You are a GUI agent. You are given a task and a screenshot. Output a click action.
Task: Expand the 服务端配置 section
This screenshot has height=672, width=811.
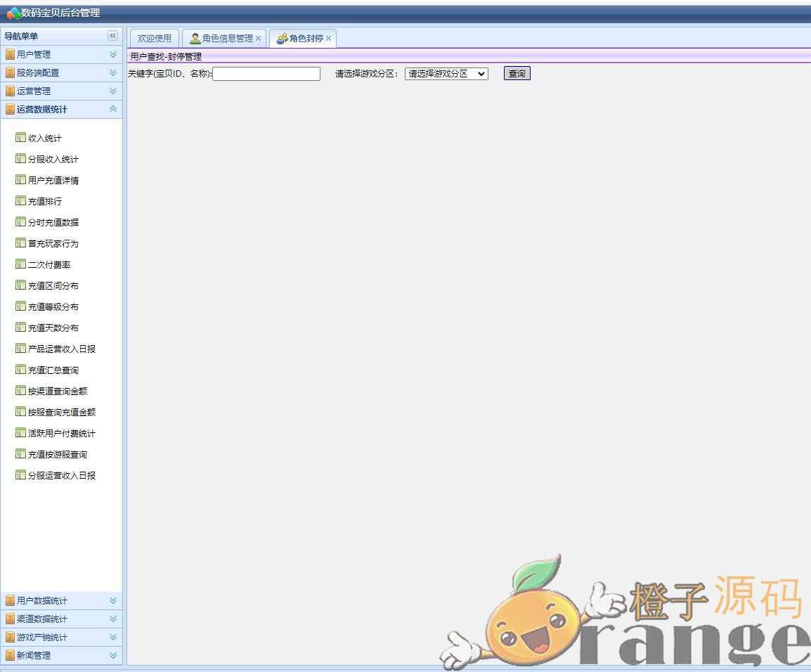[112, 72]
